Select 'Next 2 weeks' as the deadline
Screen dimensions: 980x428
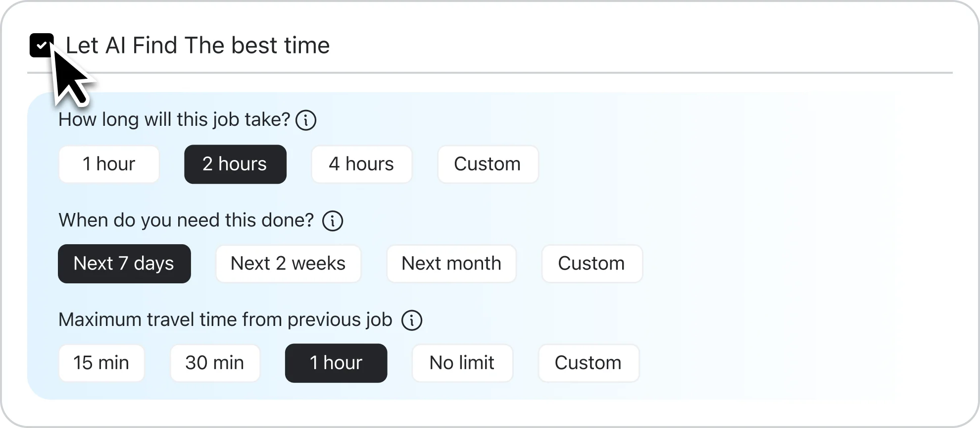[x=288, y=263]
